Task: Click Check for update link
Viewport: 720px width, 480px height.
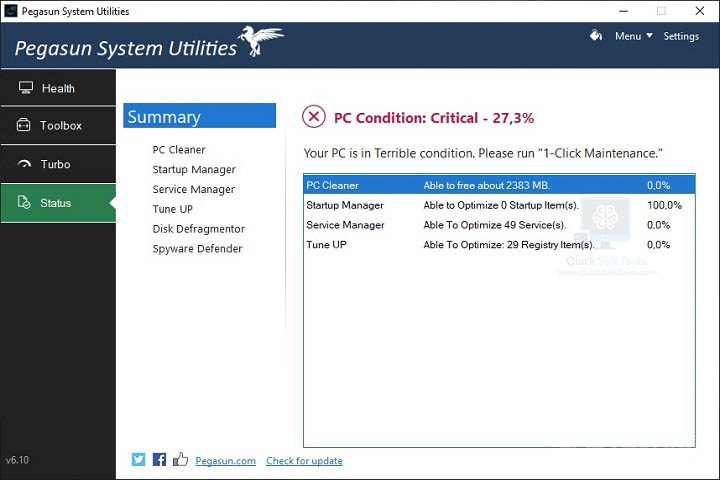Action: 304,461
